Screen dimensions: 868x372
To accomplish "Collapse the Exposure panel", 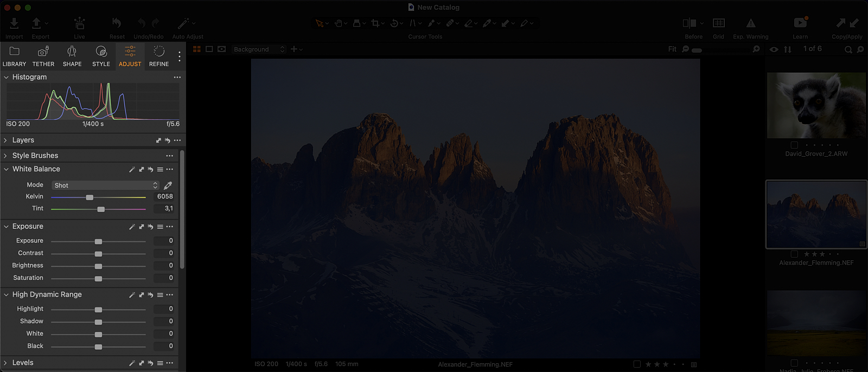I will (7, 227).
